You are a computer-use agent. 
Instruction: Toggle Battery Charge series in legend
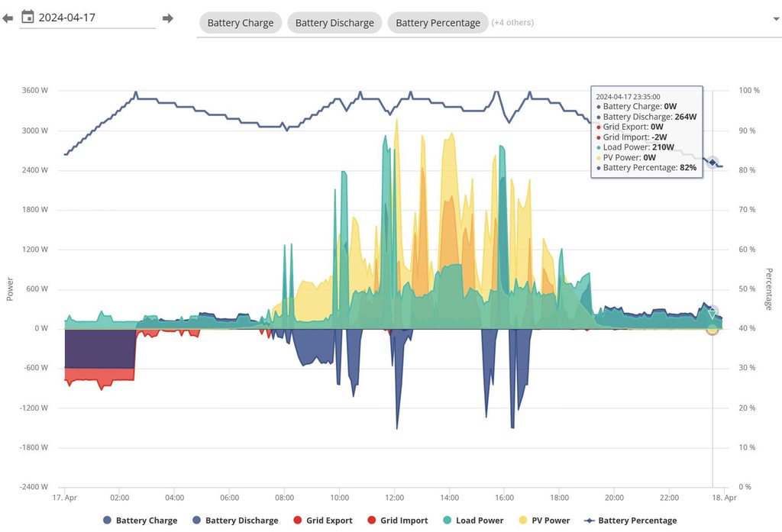140,521
